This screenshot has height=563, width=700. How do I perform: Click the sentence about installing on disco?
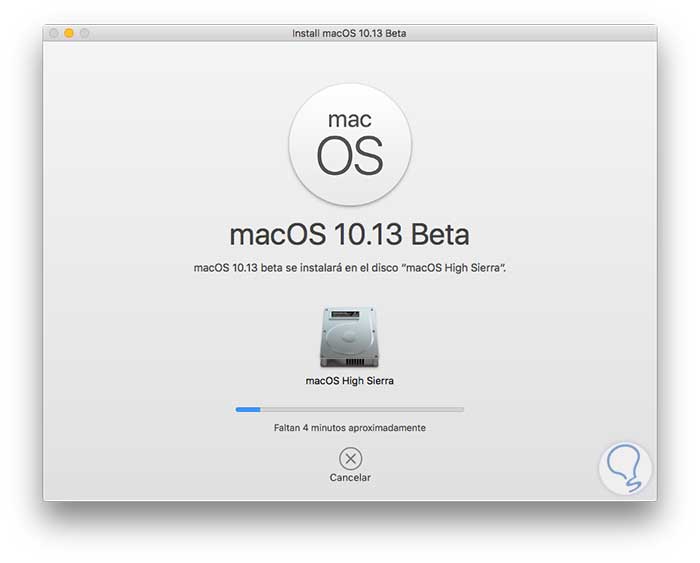point(350,268)
